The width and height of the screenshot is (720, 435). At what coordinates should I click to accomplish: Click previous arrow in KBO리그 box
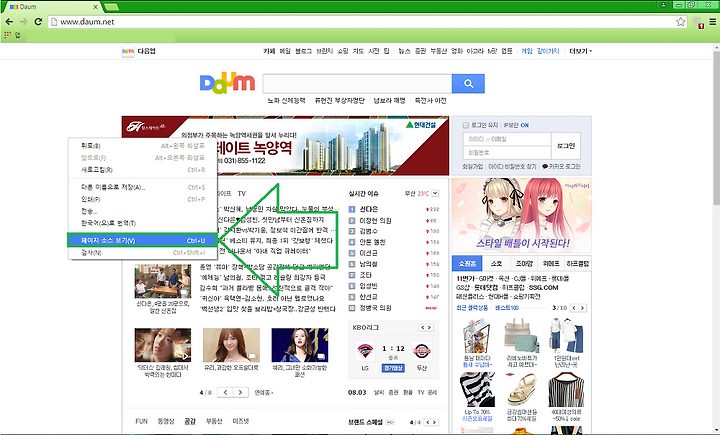[x=422, y=328]
